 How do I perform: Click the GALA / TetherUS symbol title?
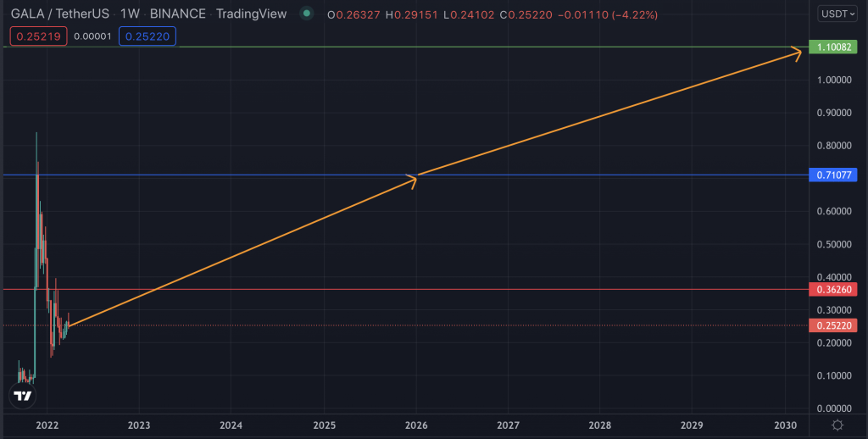[x=60, y=14]
